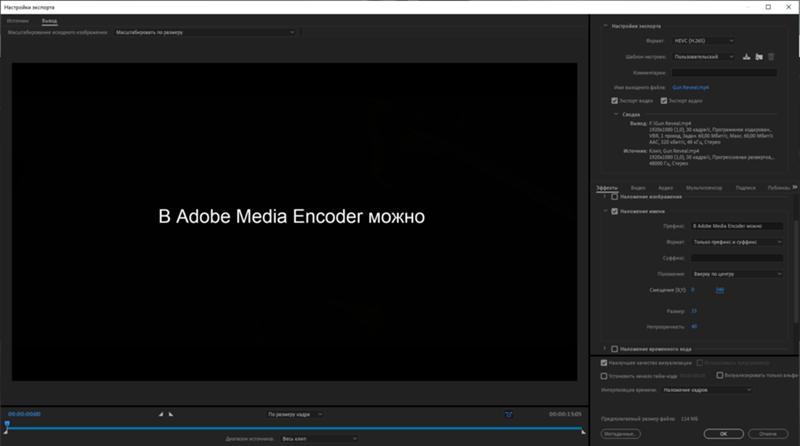
Task: Confirm export settings with OK button
Action: [x=723, y=434]
